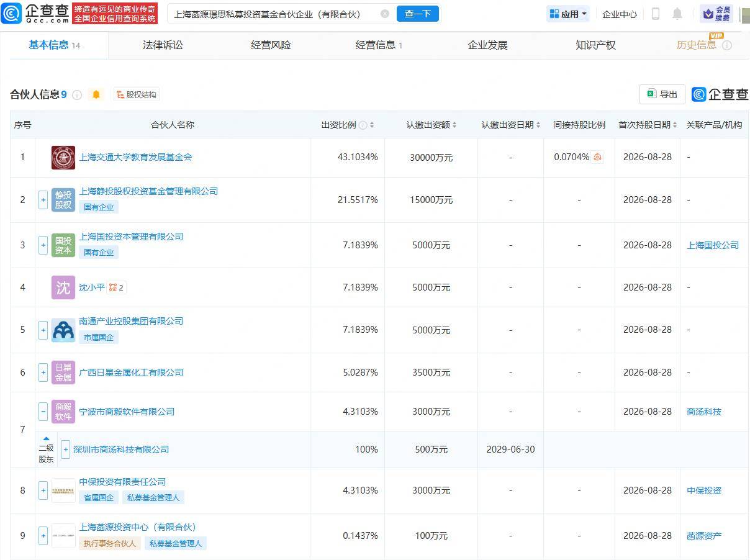Open the 应用 dropdown menu
Viewport: 750px width, 560px height.
[x=568, y=14]
